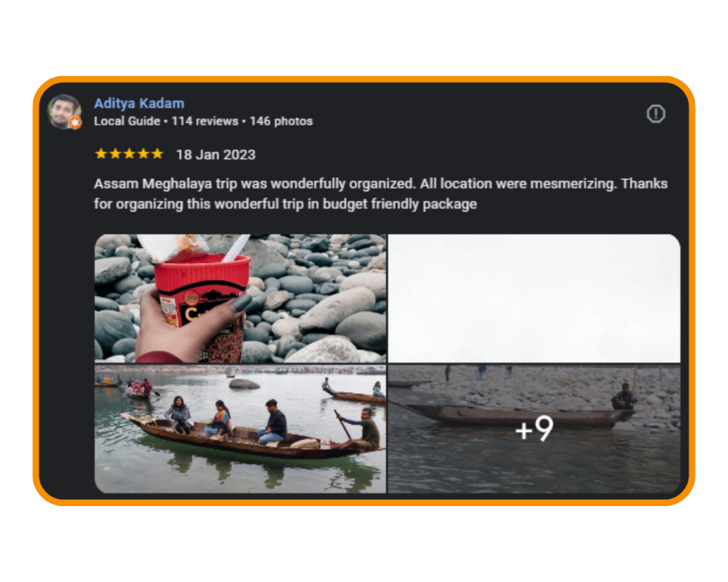Click the orange Local Guide badge on avatar
This screenshot has width=728, height=582.
(75, 123)
